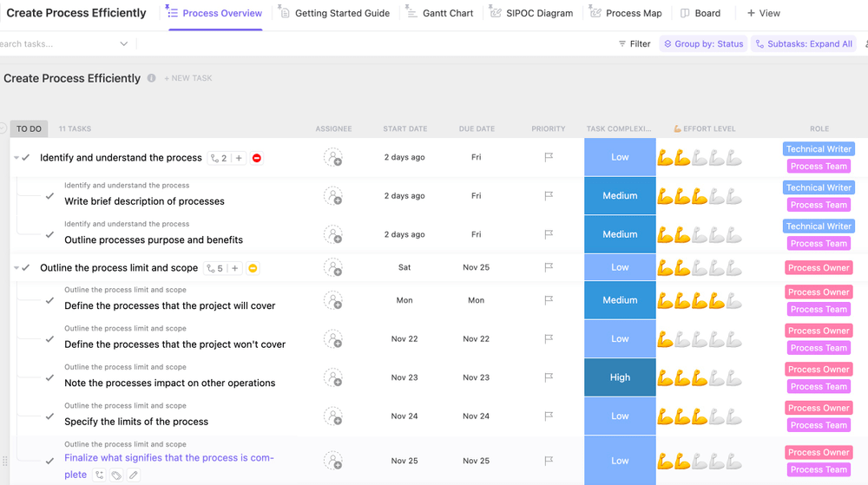Check off 'Specify the limits of the process'
The image size is (868, 485).
pos(49,416)
